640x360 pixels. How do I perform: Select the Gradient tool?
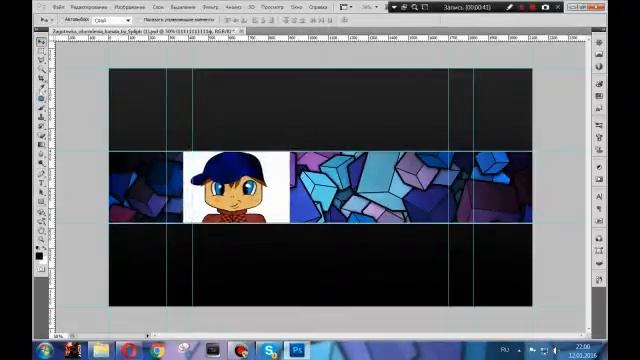pyautogui.click(x=41, y=144)
